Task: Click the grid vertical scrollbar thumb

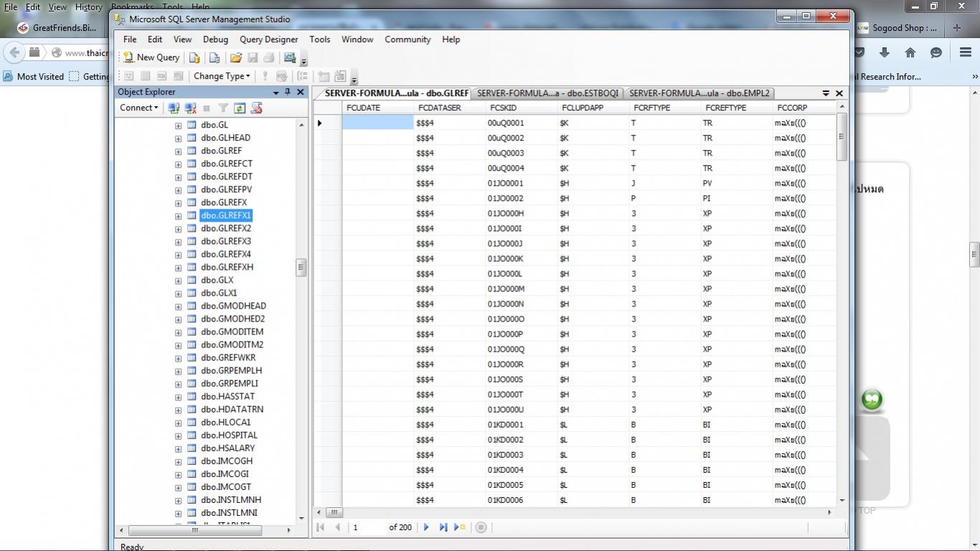Action: point(842,136)
